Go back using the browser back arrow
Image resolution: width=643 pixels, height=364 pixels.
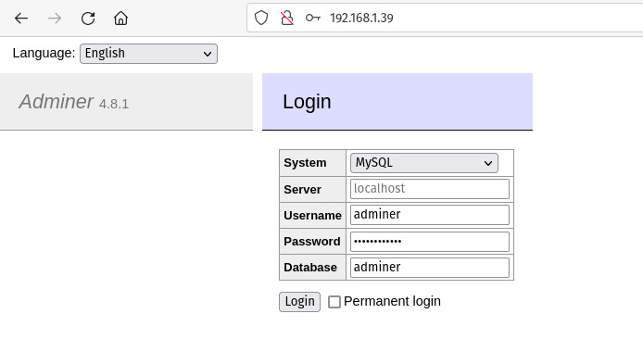(x=21, y=18)
